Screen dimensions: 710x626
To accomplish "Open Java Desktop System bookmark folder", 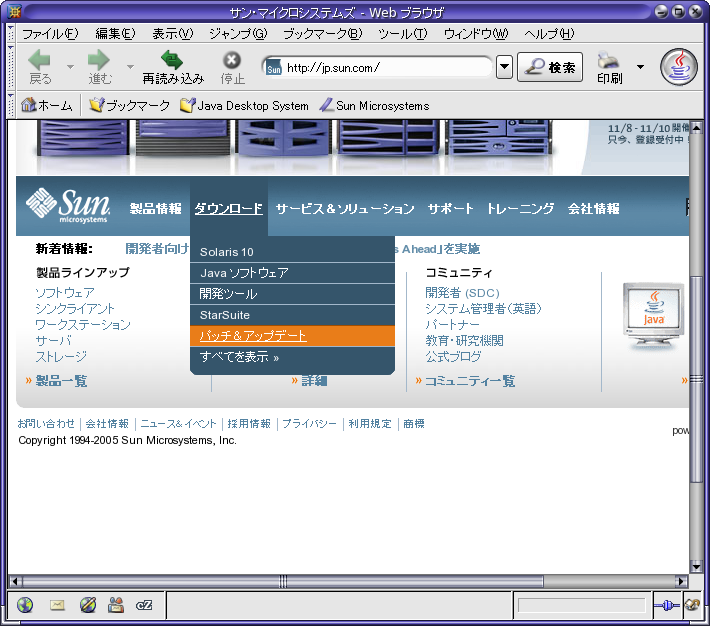I will point(244,106).
